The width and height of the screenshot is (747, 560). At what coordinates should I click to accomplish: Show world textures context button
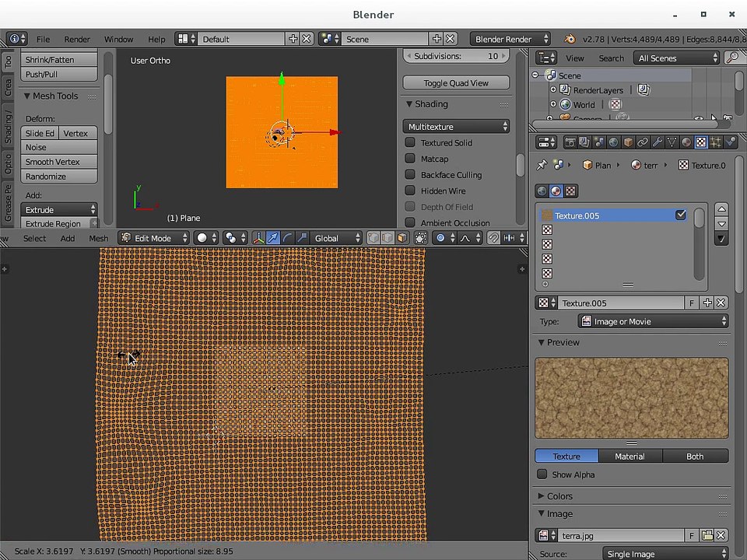coord(542,191)
